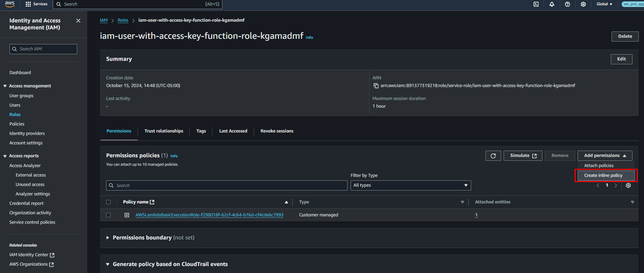Open AWS Organizations external link
The height and width of the screenshot is (273, 644).
coord(31,264)
